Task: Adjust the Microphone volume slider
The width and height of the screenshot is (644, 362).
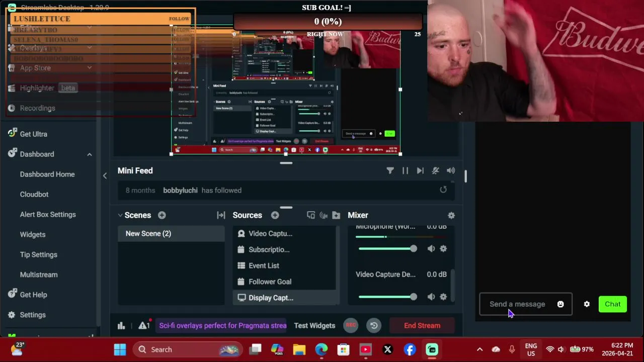Action: coord(387,248)
